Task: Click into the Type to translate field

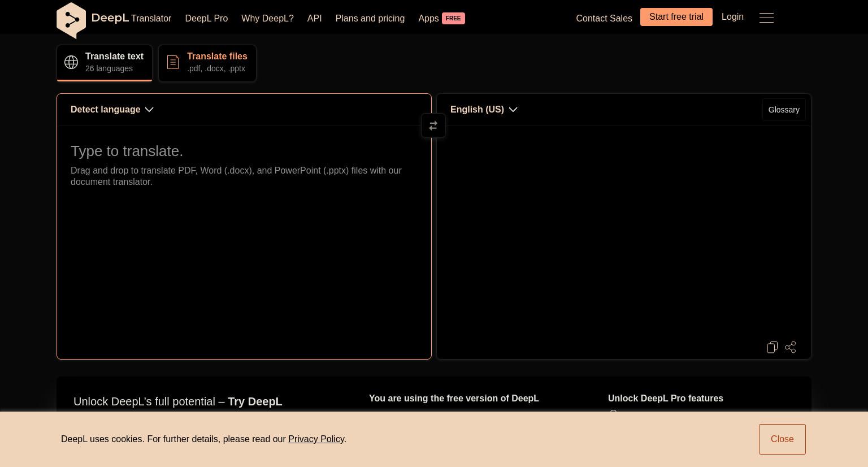Action: [244, 242]
